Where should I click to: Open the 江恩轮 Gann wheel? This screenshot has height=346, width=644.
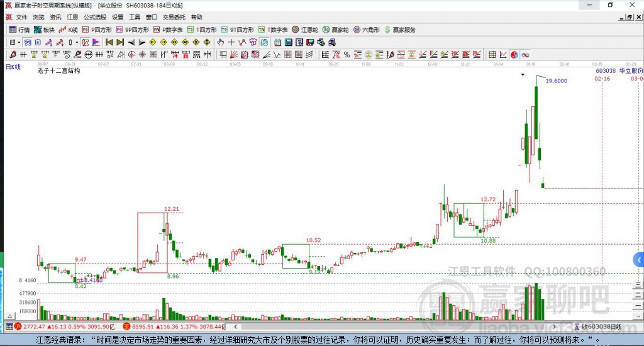pyautogui.click(x=305, y=30)
